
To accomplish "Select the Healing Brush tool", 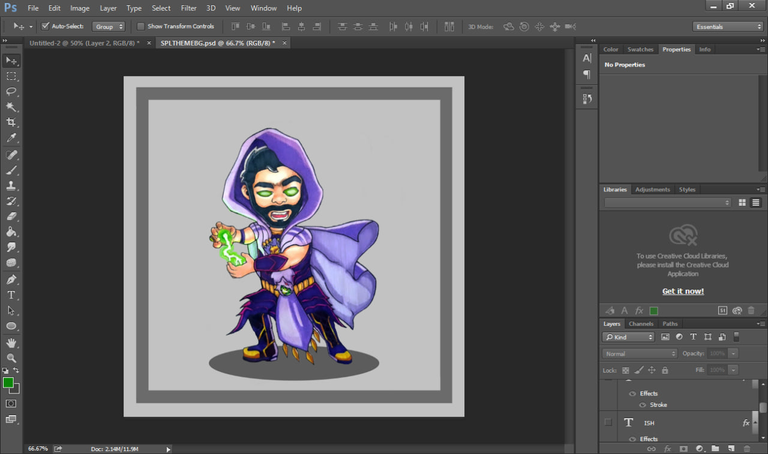I will [x=11, y=155].
